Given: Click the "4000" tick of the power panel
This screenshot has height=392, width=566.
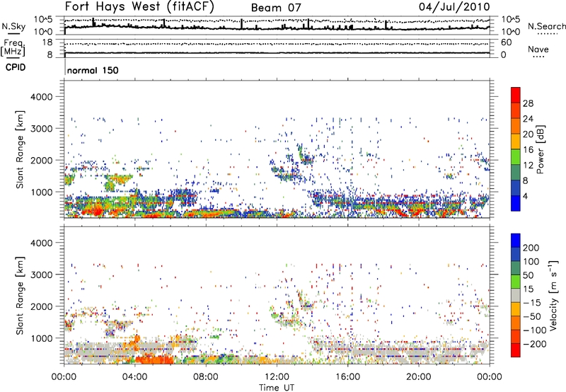Looking at the screenshot, I should tap(42, 97).
